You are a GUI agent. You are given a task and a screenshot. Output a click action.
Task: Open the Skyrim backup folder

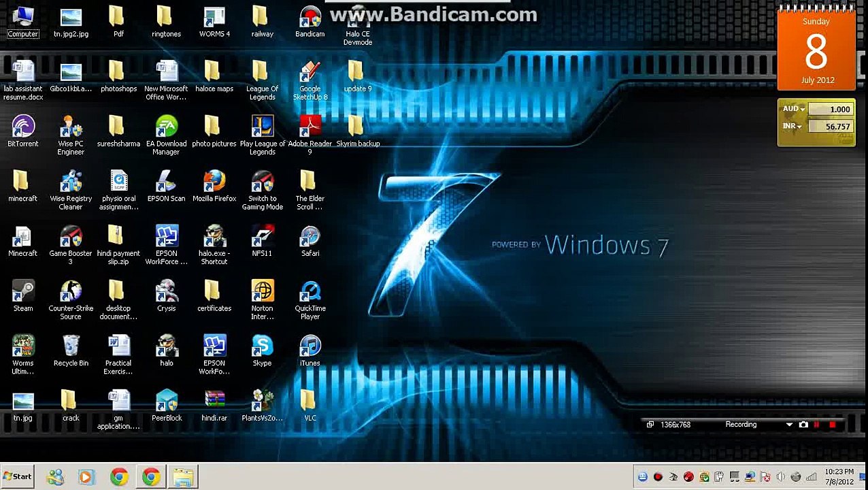point(358,131)
